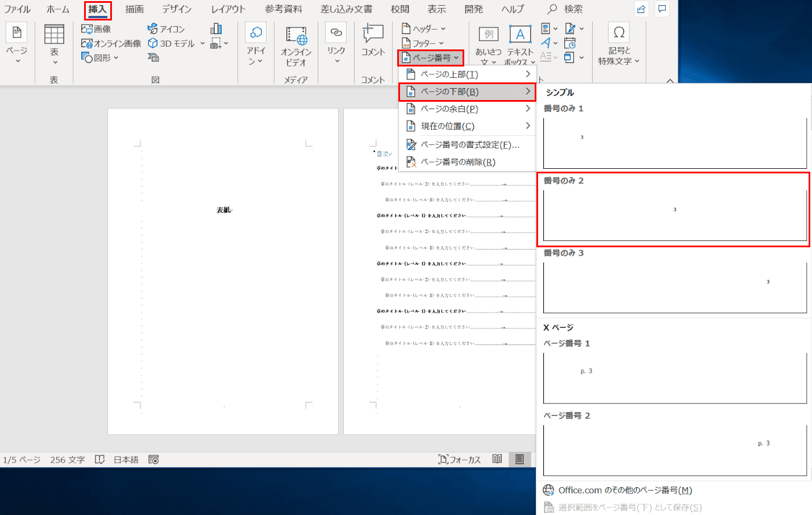Switch to the 校閲 tab
This screenshot has height=515, width=812.
(400, 9)
